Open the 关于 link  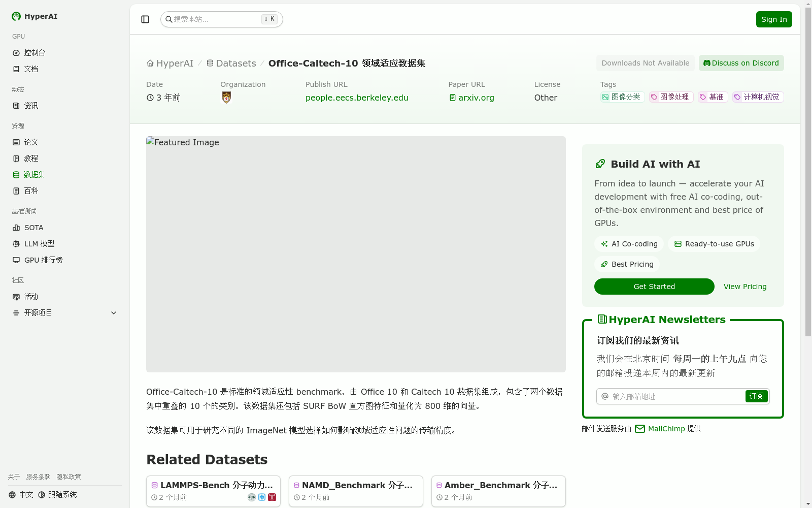click(14, 477)
